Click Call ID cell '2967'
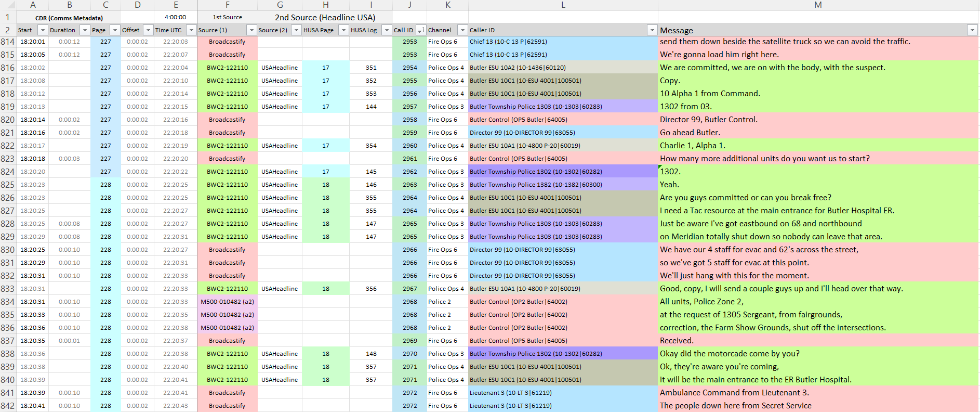Viewport: 980px width, 412px height. coord(409,289)
